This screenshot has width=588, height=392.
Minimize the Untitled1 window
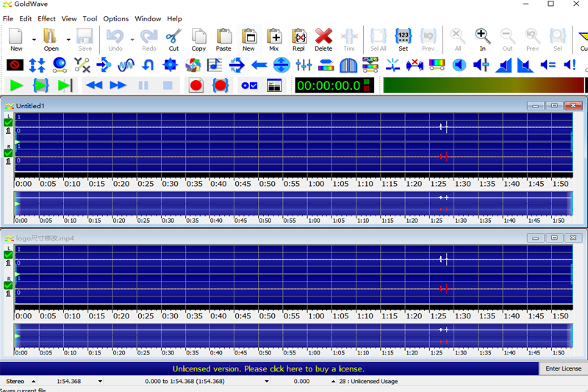535,105
